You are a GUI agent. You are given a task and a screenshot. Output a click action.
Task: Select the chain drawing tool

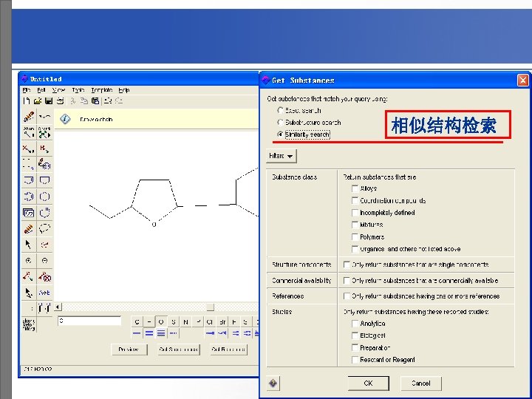point(45,117)
